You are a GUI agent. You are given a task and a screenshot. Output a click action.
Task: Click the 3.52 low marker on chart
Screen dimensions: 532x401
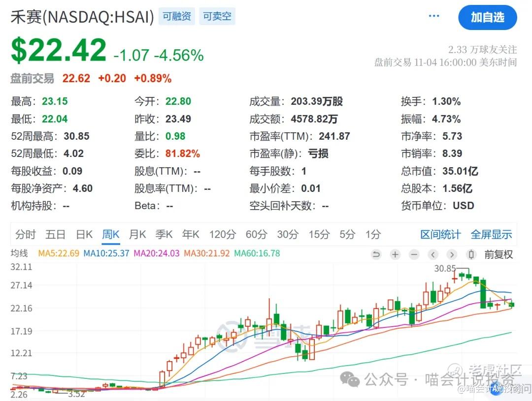[76, 394]
